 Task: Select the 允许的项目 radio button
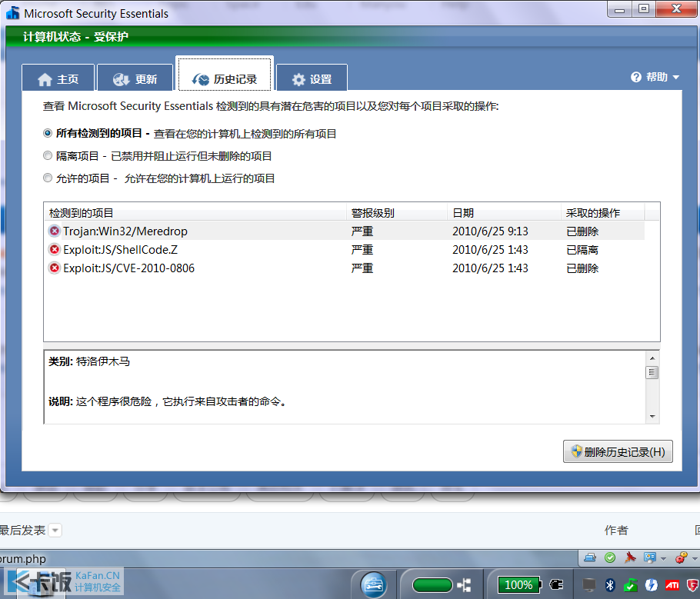pyautogui.click(x=48, y=178)
